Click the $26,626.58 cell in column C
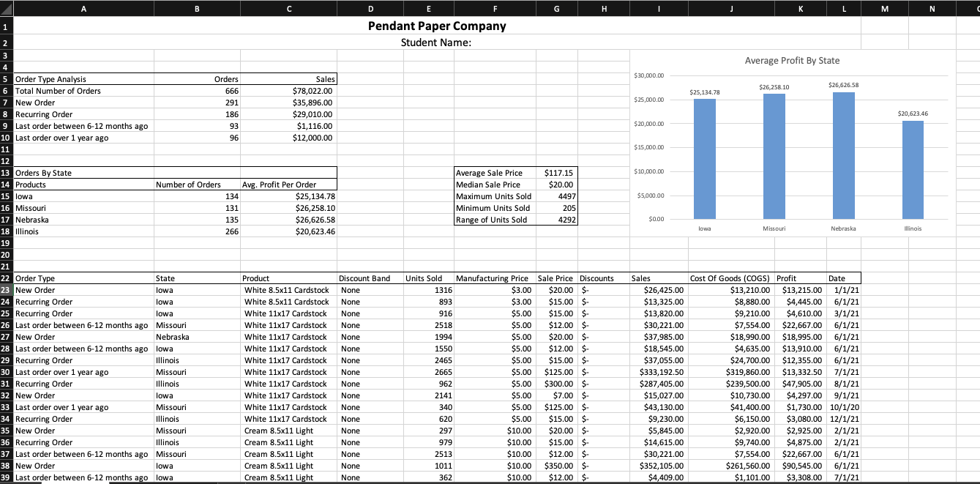 (288, 220)
